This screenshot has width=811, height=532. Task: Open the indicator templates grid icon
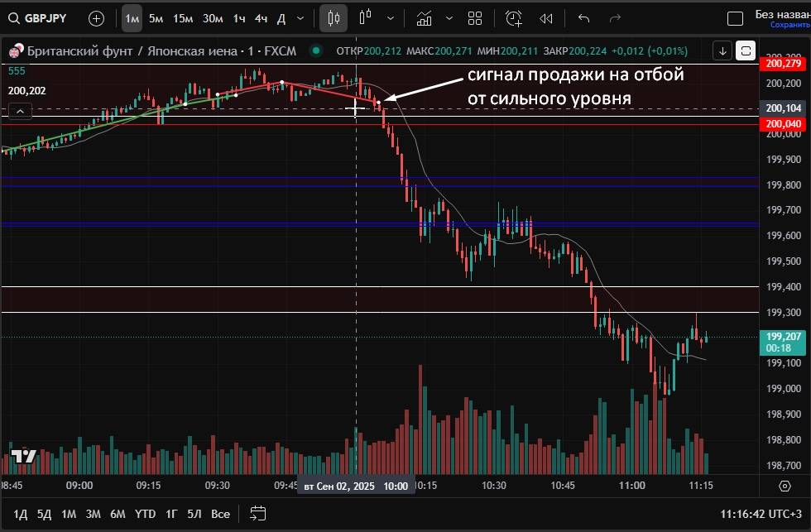[x=475, y=18]
